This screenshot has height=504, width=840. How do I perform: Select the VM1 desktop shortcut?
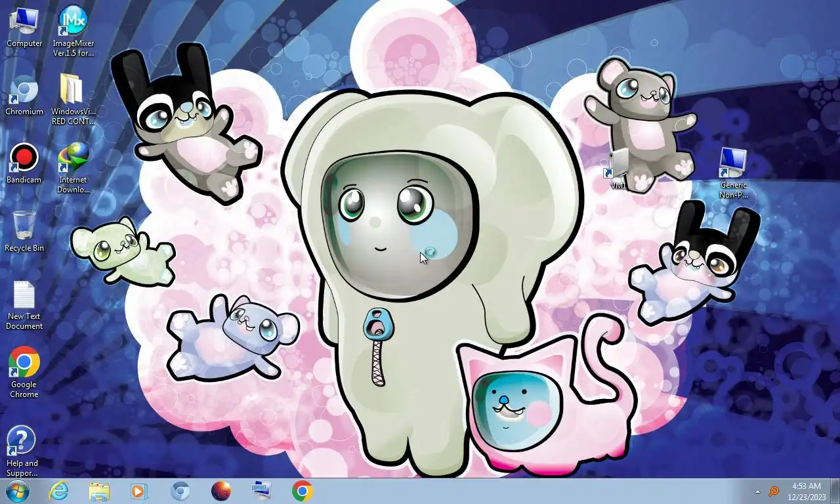pos(618,169)
